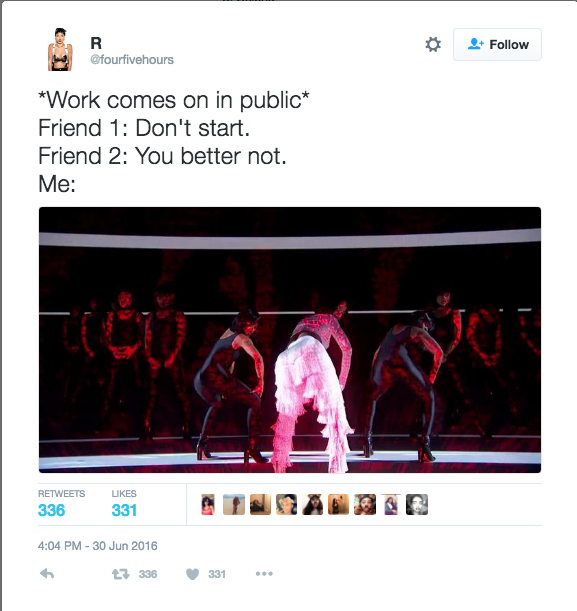This screenshot has width=577, height=611.
Task: Open the gear settings dropdown
Action: 433,44
